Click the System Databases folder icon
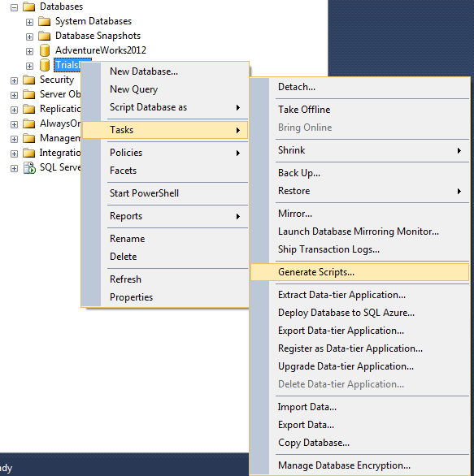 click(x=45, y=21)
